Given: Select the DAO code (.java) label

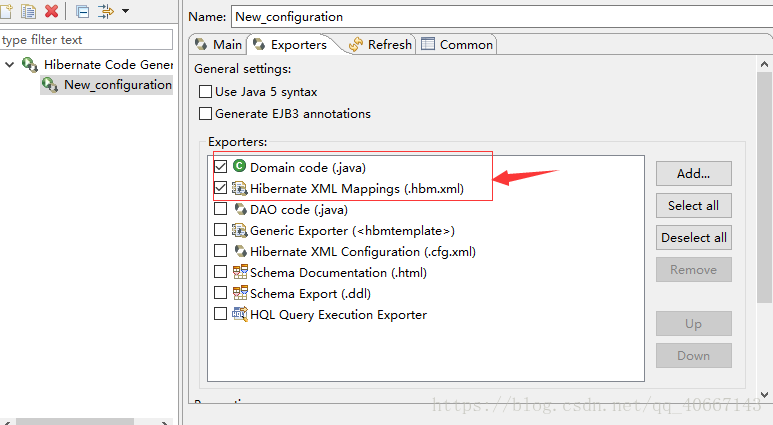Looking at the screenshot, I should (299, 210).
